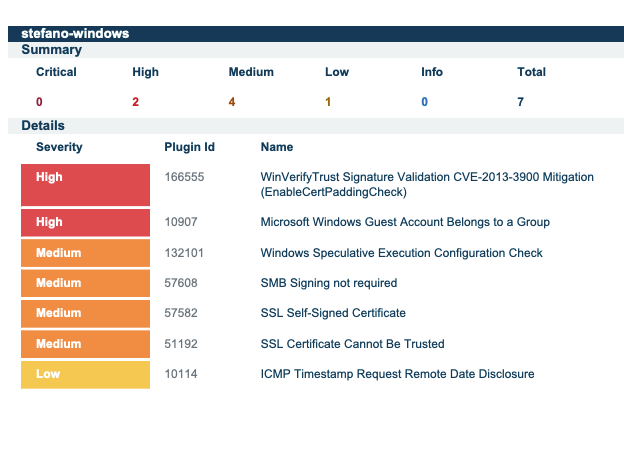The image size is (624, 469).
Task: Select Windows Speculative Execution Configuration Check
Action: pyautogui.click(x=401, y=253)
